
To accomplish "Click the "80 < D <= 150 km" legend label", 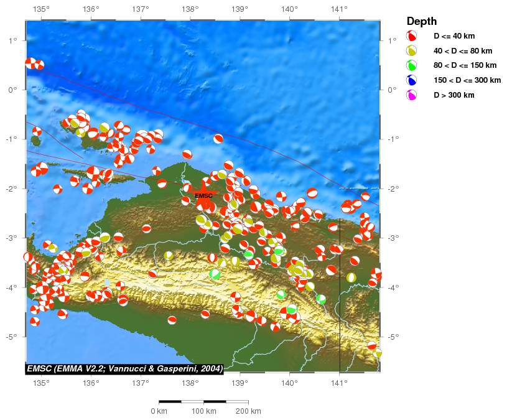I will (x=465, y=65).
